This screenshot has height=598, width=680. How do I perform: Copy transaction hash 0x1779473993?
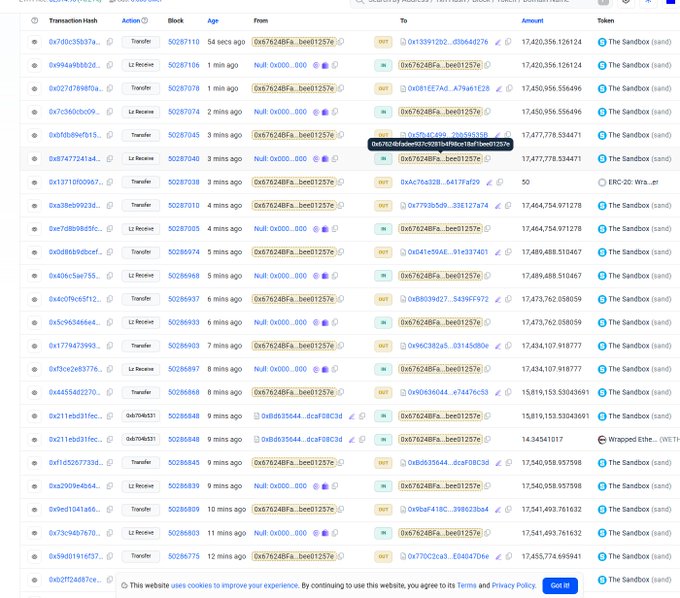click(110, 346)
